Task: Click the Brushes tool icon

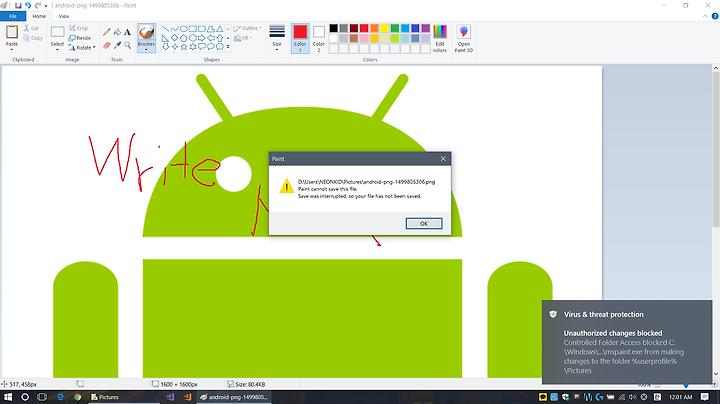Action: tap(146, 32)
